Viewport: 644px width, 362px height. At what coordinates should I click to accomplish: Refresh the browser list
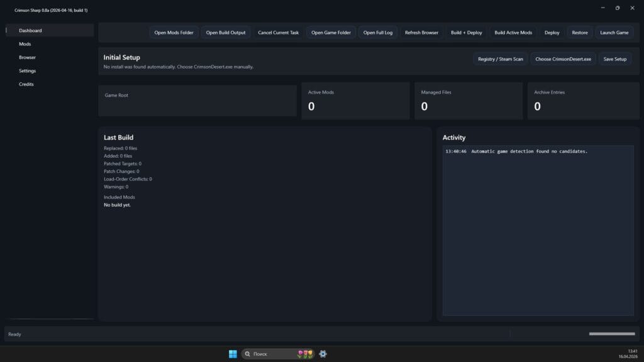coord(421,33)
